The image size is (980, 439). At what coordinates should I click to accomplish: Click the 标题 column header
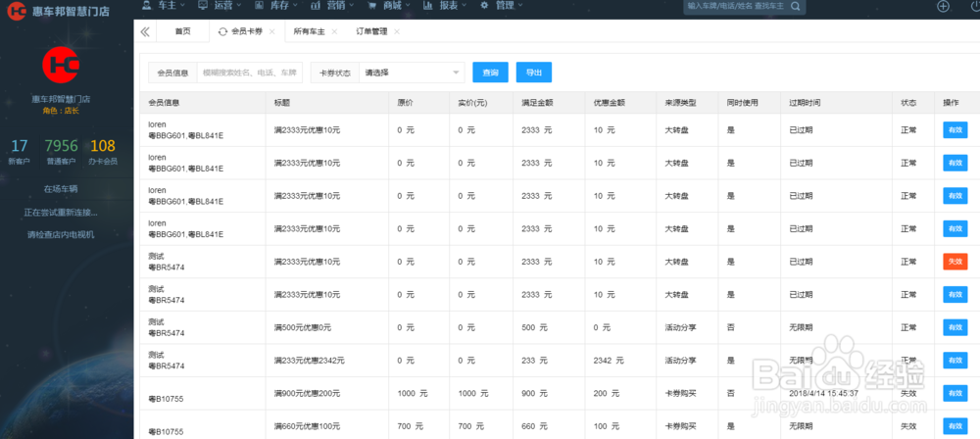pyautogui.click(x=281, y=103)
